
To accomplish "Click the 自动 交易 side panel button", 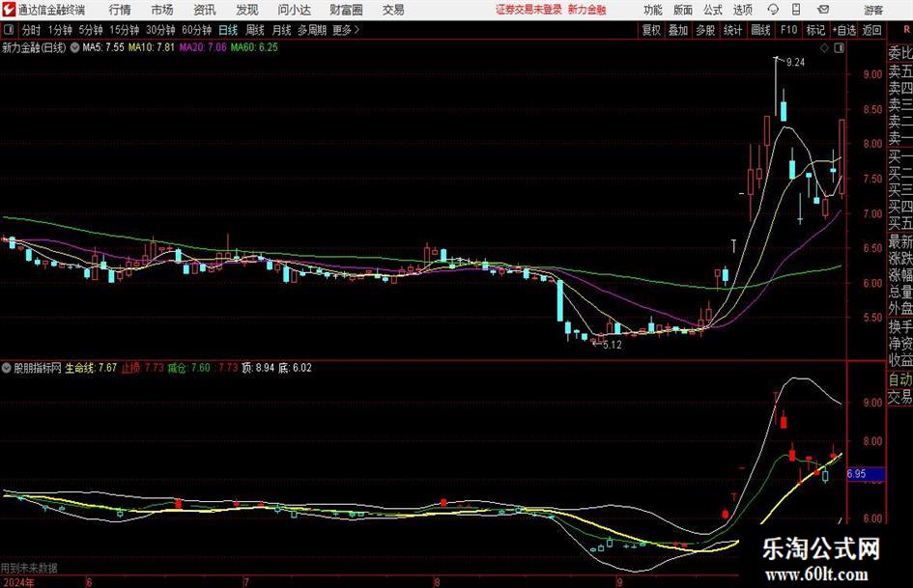I will 899,388.
